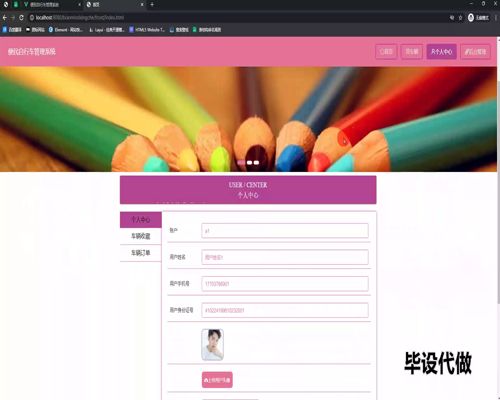
Task: Open the 车辆收藏 sidebar tab
Action: click(x=141, y=236)
